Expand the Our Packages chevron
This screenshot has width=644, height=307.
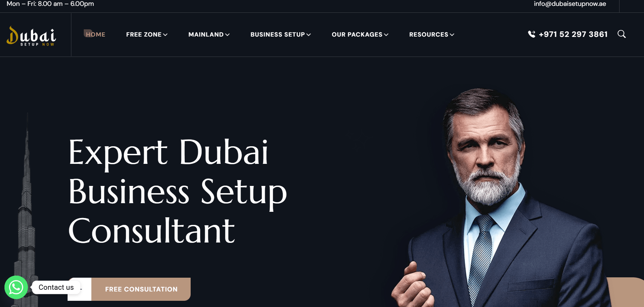pos(386,35)
